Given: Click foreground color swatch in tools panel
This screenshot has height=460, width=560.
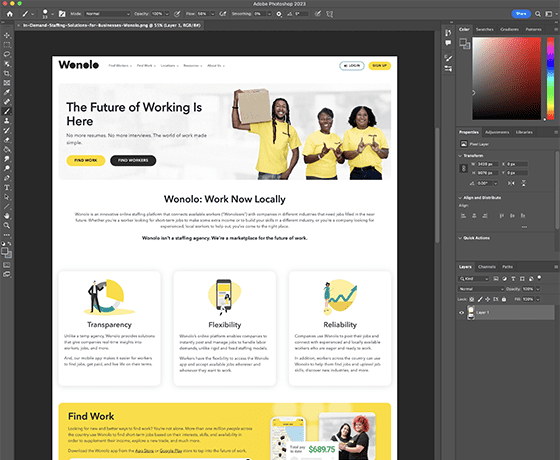Looking at the screenshot, I should pos(4,251).
